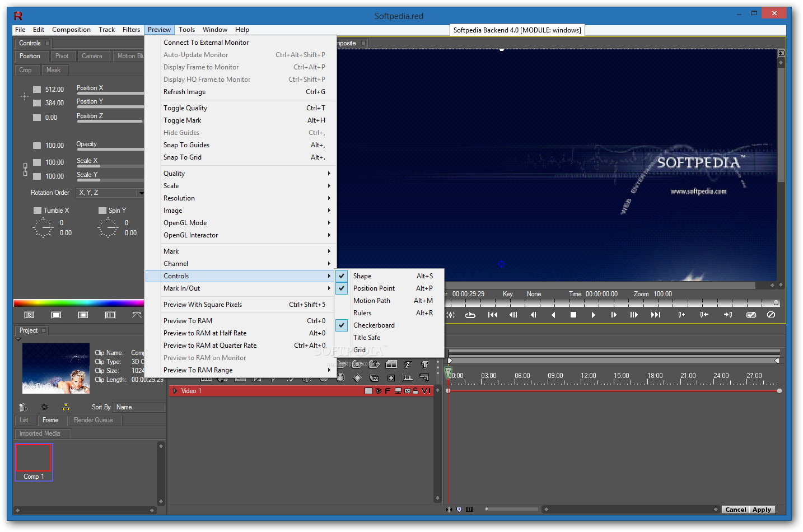Open the Sort By Name dropdown
The width and height of the screenshot is (803, 532).
(x=138, y=407)
